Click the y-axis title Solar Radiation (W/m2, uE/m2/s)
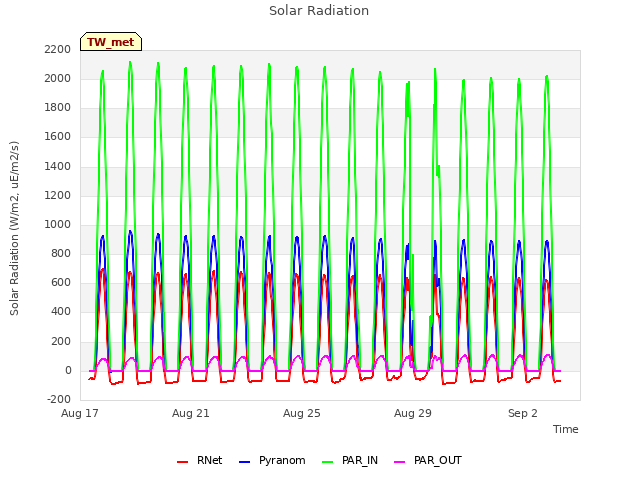Viewport: 640px width, 480px height. click(14, 228)
